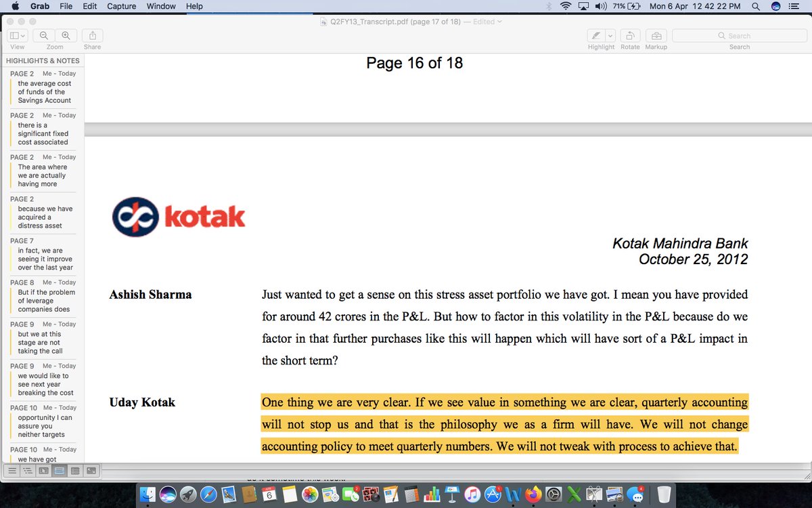Click the 'Page 16 of 18' footer text
812x508 pixels.
pos(415,63)
